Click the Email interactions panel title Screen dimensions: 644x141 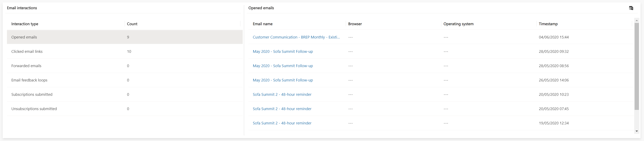pos(22,8)
